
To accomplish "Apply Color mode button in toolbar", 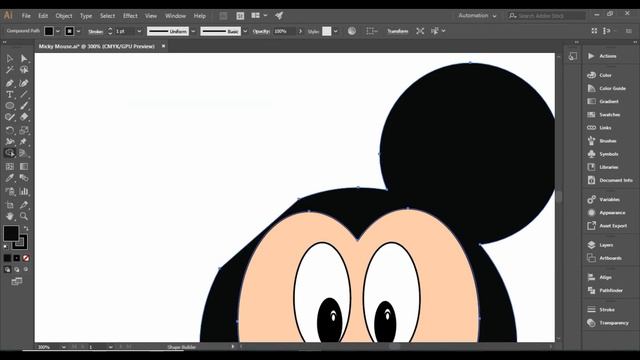I will click(7, 258).
